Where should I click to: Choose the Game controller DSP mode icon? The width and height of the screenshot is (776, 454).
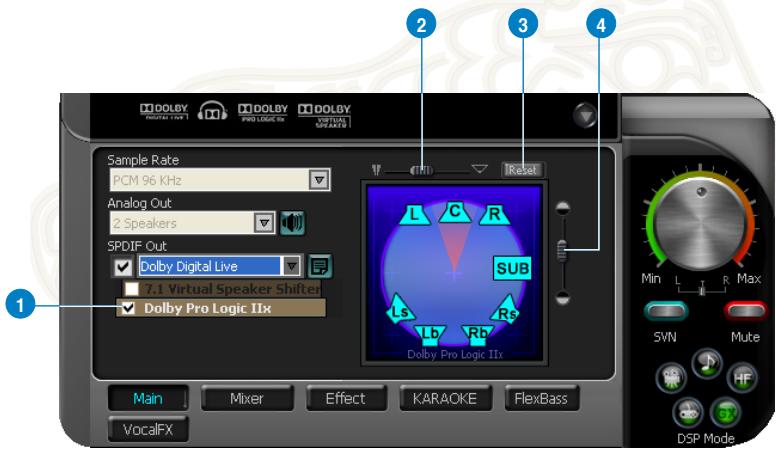tap(688, 412)
